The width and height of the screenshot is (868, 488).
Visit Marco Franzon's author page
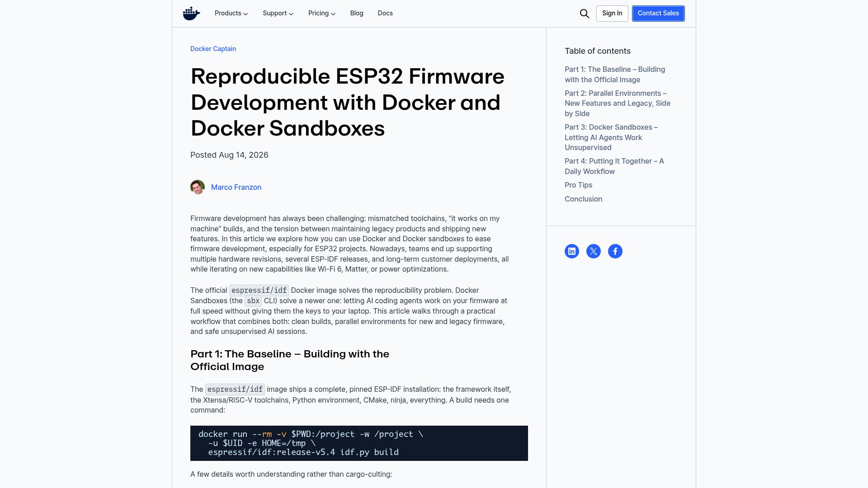pos(236,187)
